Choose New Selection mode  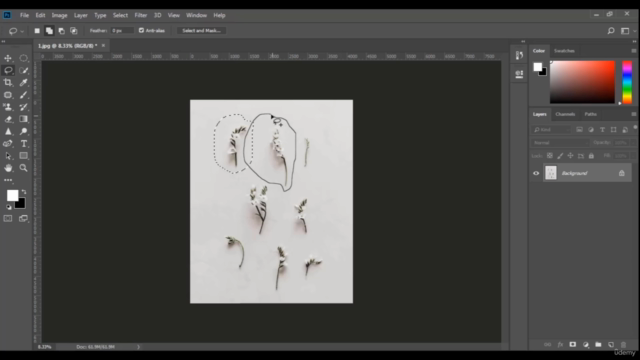(x=37, y=31)
